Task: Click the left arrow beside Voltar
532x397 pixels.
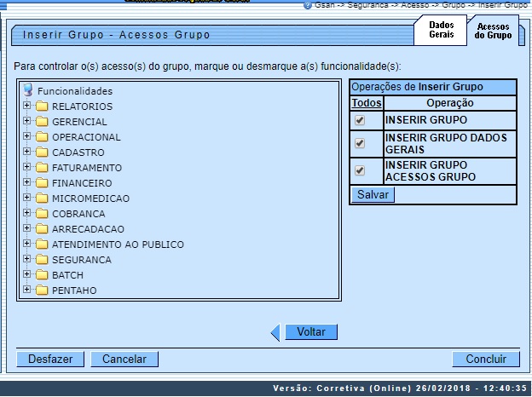Action: click(x=275, y=332)
